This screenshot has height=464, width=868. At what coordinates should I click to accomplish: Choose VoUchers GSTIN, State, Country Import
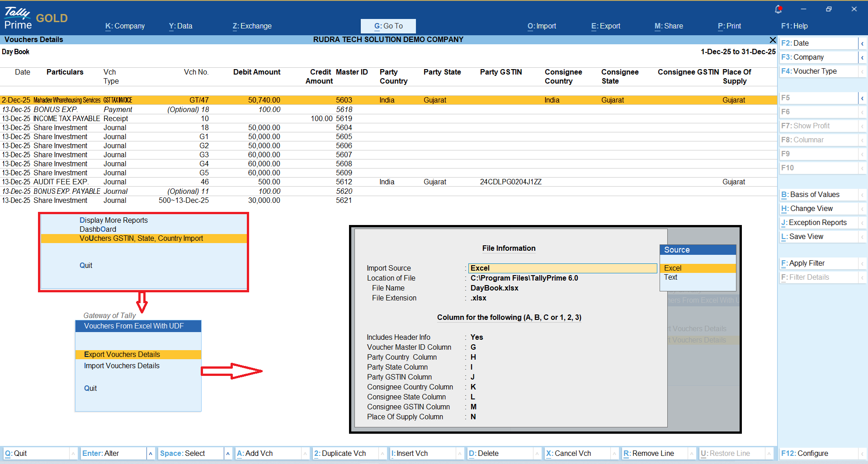[141, 239]
